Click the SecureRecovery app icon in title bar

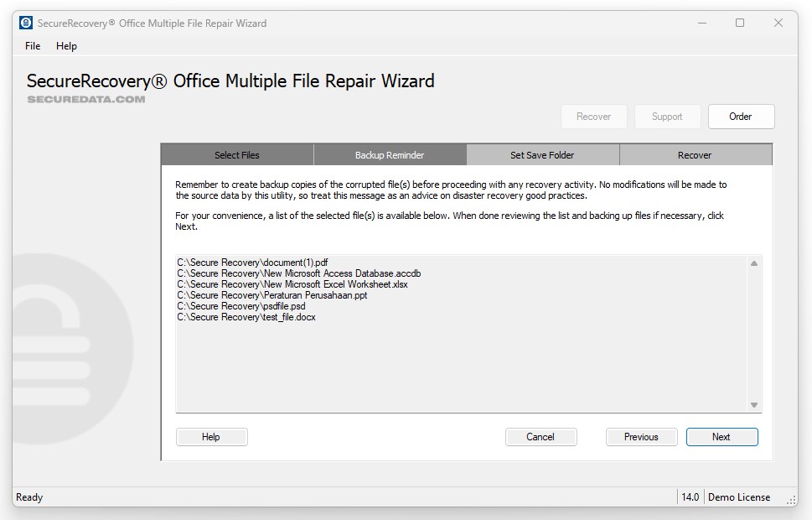point(26,23)
